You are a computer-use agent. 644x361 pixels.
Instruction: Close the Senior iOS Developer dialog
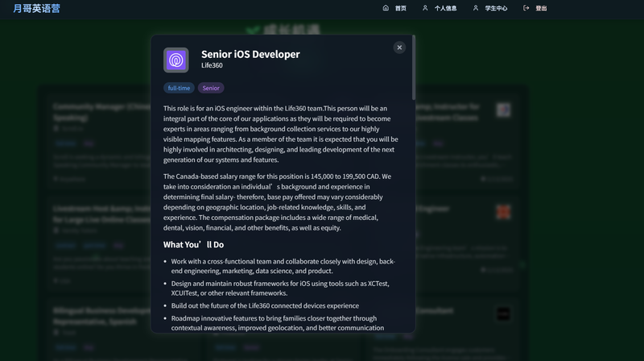399,48
